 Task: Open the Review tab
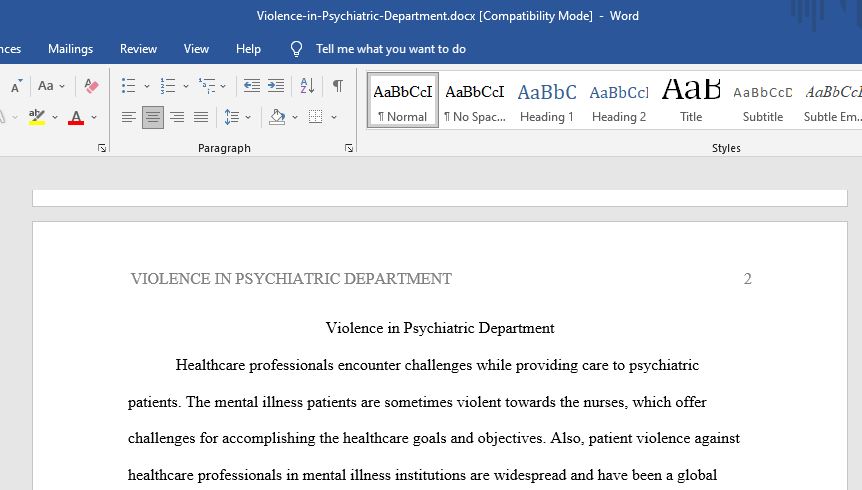click(139, 49)
